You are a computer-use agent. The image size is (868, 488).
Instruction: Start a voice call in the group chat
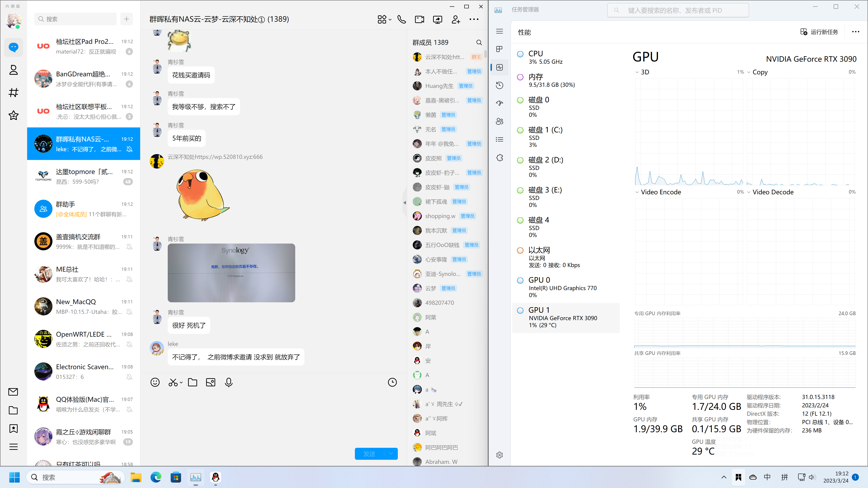pos(401,19)
